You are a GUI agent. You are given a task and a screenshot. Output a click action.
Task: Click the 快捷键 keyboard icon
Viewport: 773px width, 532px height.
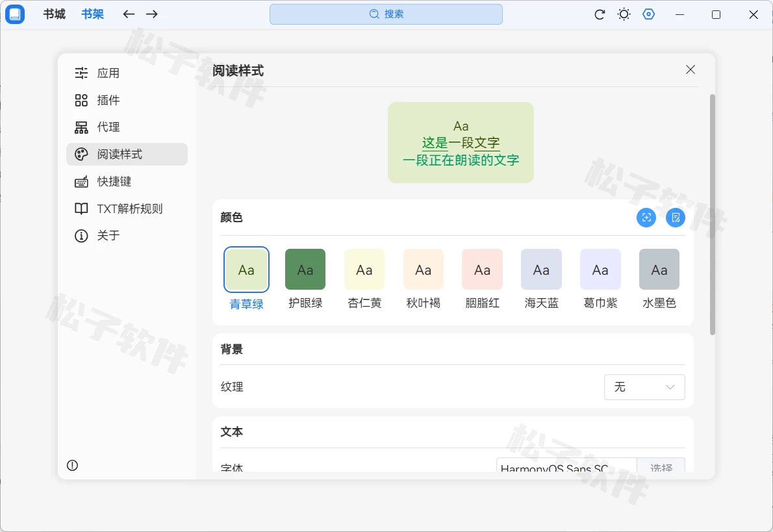(x=81, y=181)
